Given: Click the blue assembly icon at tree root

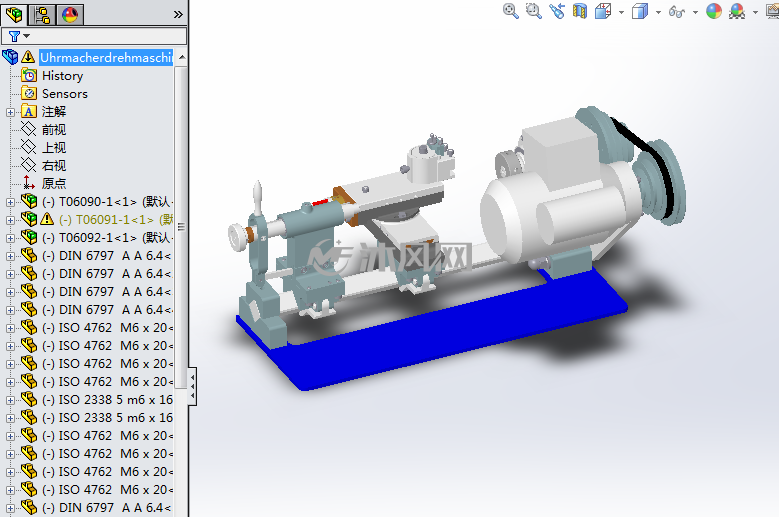Looking at the screenshot, I should click(10, 57).
